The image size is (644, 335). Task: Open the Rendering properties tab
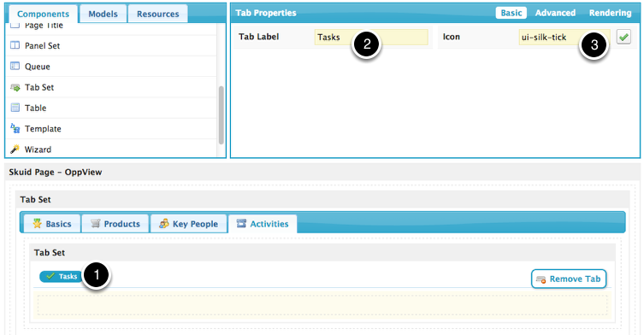[610, 13]
